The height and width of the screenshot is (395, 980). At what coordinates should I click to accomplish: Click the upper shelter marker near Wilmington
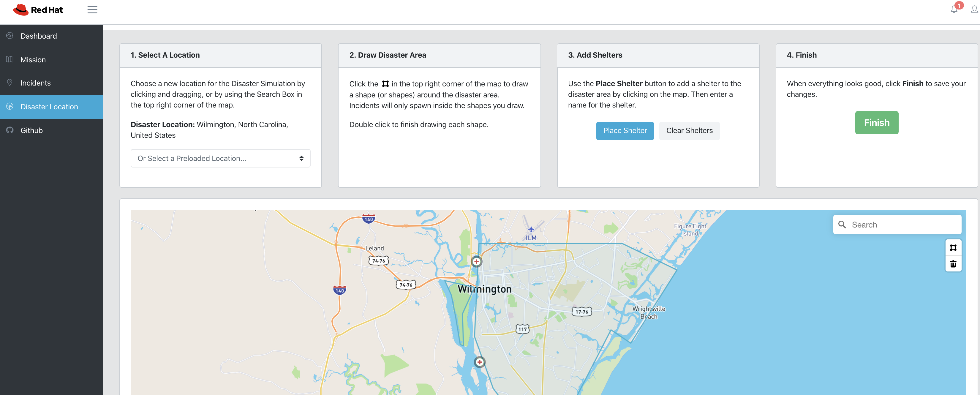(476, 261)
